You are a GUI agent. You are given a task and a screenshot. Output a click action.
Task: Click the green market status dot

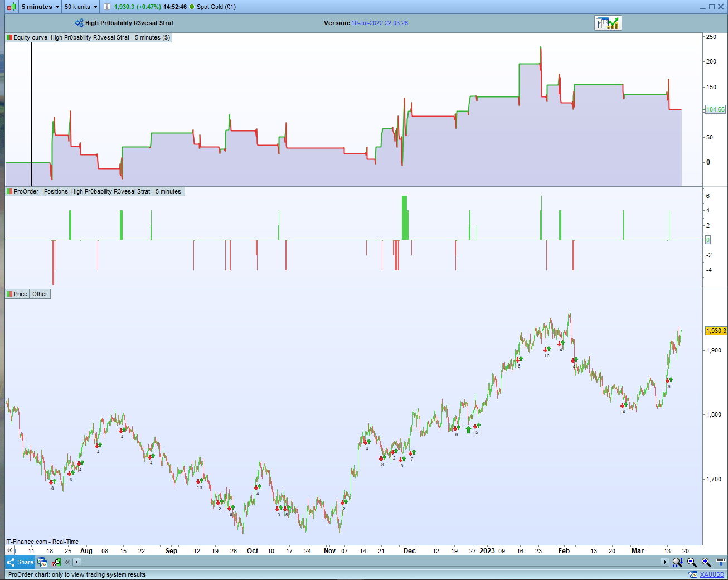[192, 7]
